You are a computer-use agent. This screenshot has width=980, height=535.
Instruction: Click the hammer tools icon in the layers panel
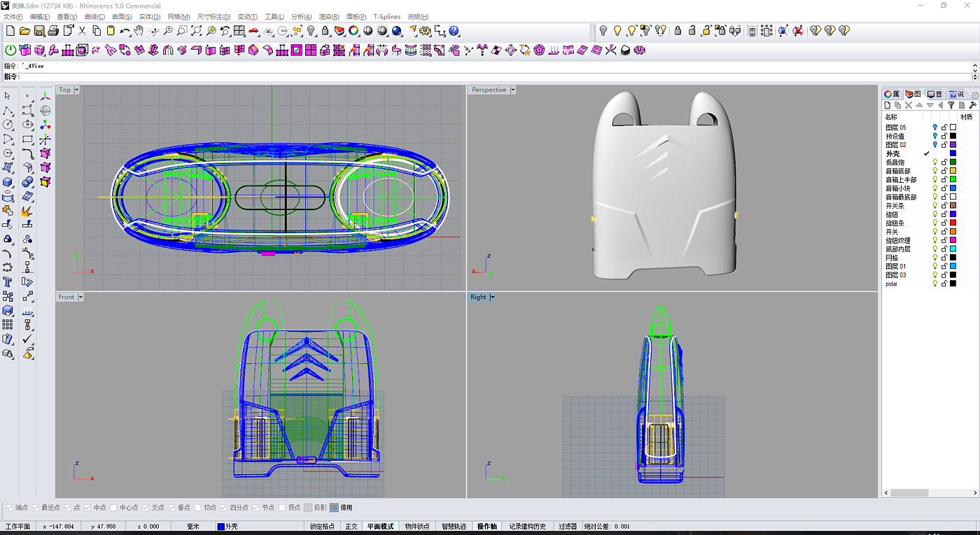(972, 105)
